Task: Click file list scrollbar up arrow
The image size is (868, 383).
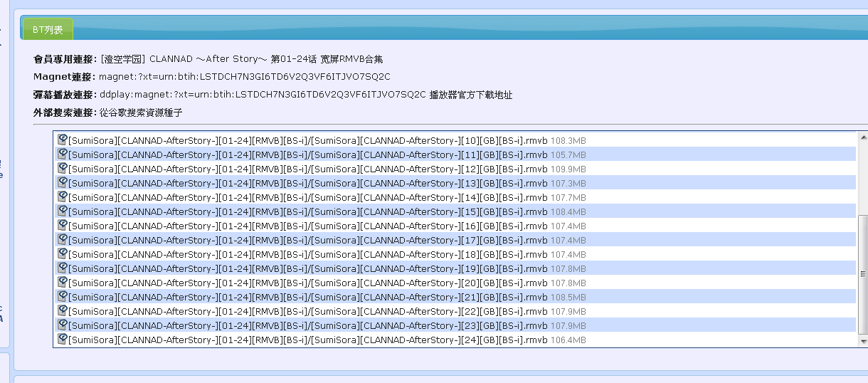Action: [x=864, y=137]
